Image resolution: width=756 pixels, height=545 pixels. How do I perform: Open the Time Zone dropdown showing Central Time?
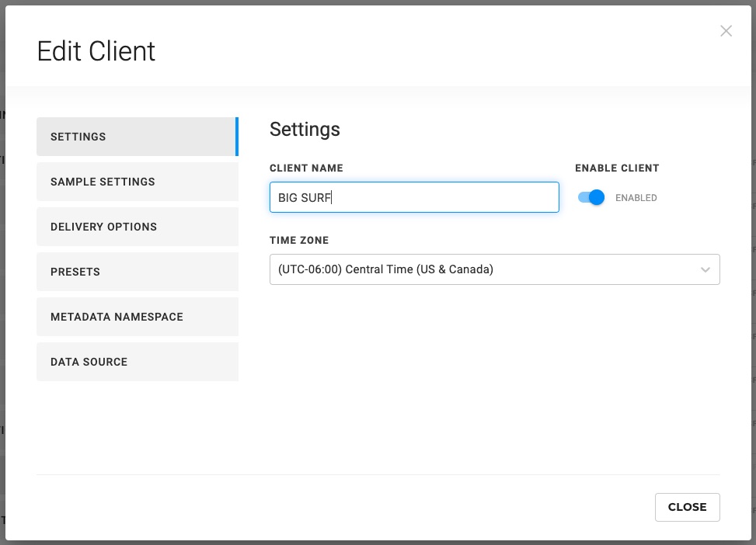point(482,270)
